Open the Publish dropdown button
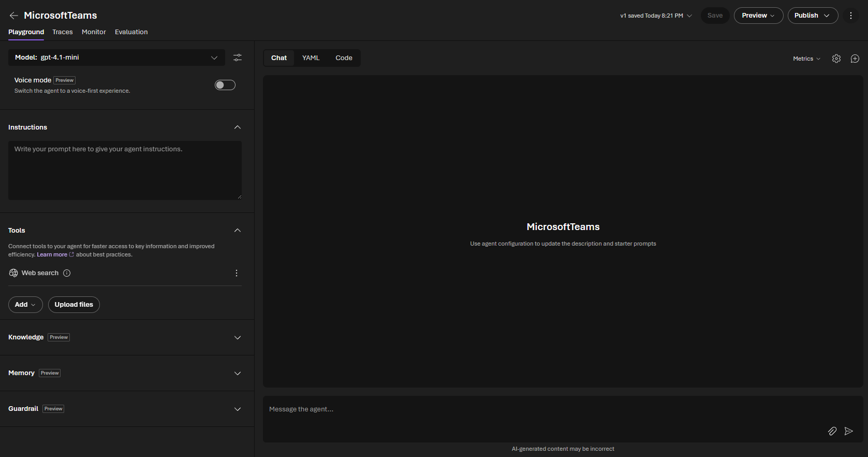Image resolution: width=868 pixels, height=457 pixels. (813, 16)
